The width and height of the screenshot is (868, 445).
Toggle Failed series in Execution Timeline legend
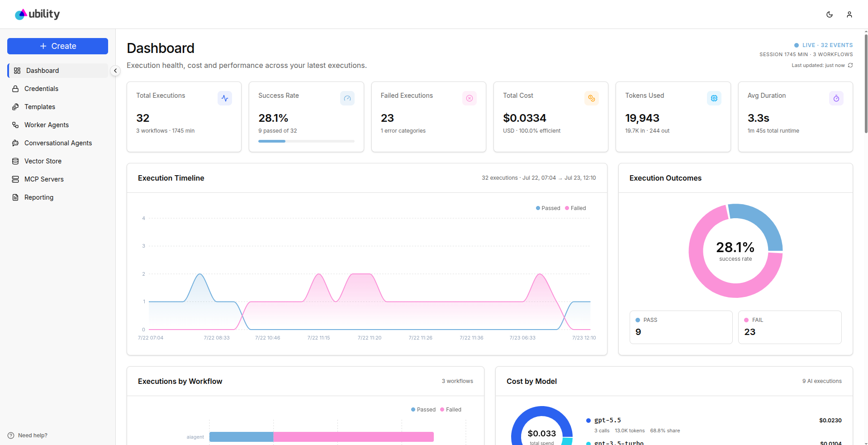tap(575, 208)
